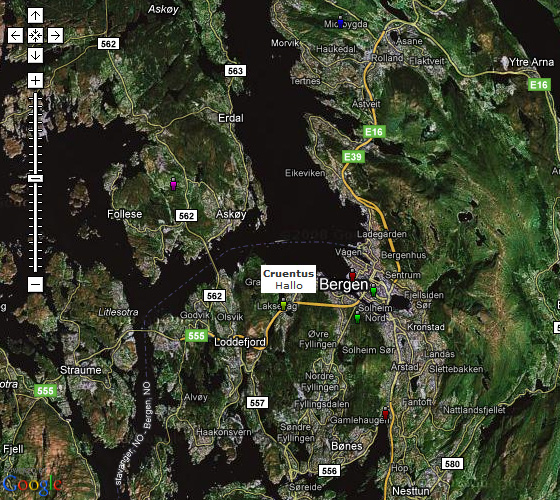Click the Fyllingsdalen place label
560x500 pixels.
coord(322,404)
